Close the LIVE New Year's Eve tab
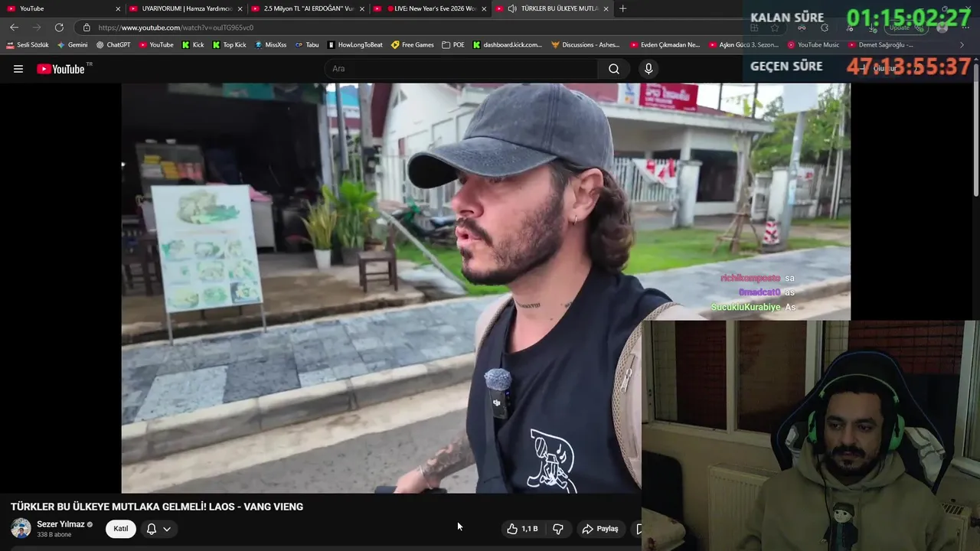This screenshot has height=551, width=980. click(x=484, y=8)
